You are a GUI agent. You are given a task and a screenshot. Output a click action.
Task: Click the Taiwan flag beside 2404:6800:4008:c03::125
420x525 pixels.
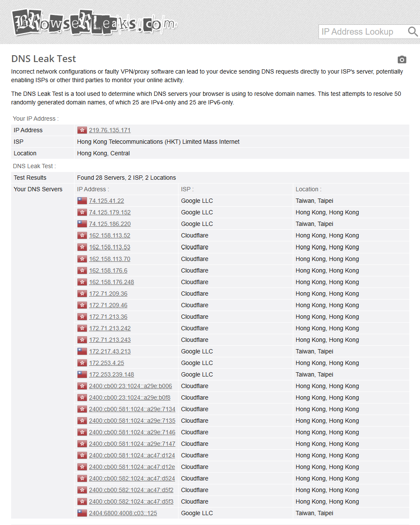82,513
